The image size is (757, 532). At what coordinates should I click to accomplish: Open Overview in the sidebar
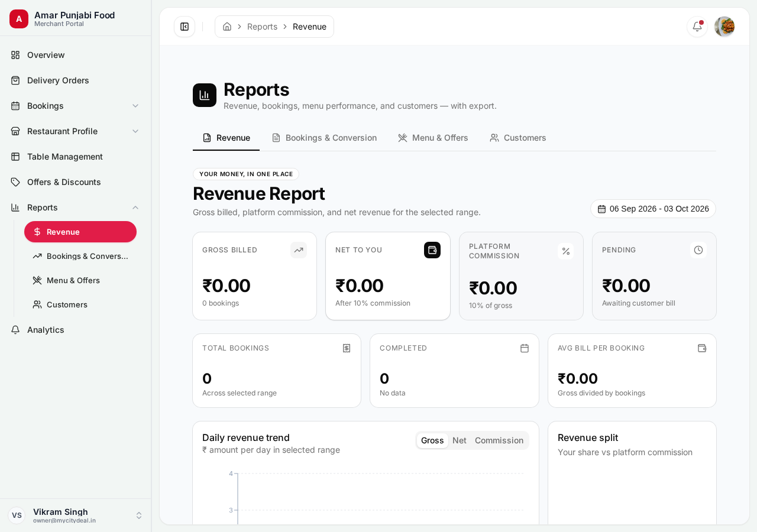coord(76,55)
